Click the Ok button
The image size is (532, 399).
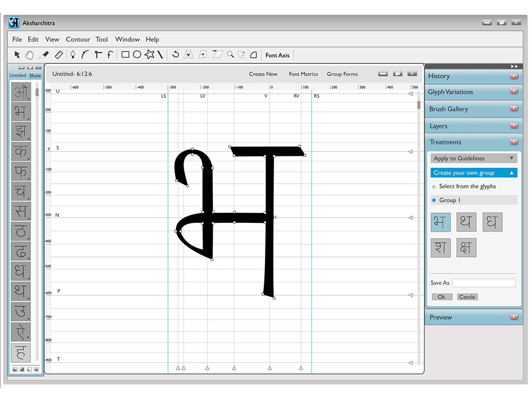pyautogui.click(x=442, y=297)
